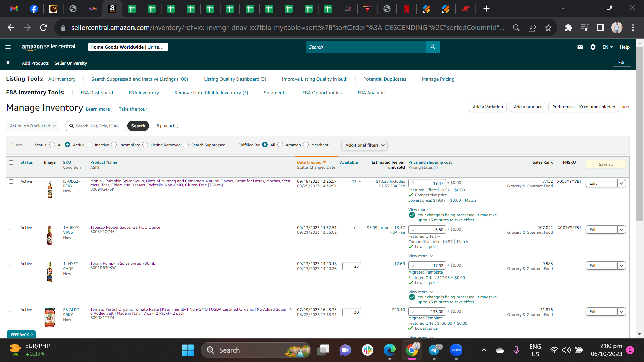Image resolution: width=644 pixels, height=362 pixels.
Task: Choose Status filter Inactive radio button
Action: click(89, 145)
